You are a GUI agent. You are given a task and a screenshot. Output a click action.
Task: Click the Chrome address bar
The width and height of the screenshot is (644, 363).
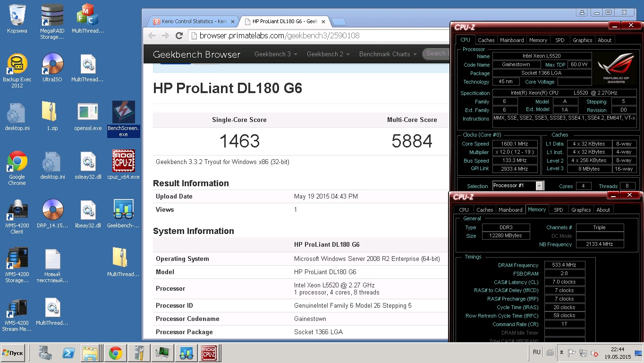[x=319, y=35]
